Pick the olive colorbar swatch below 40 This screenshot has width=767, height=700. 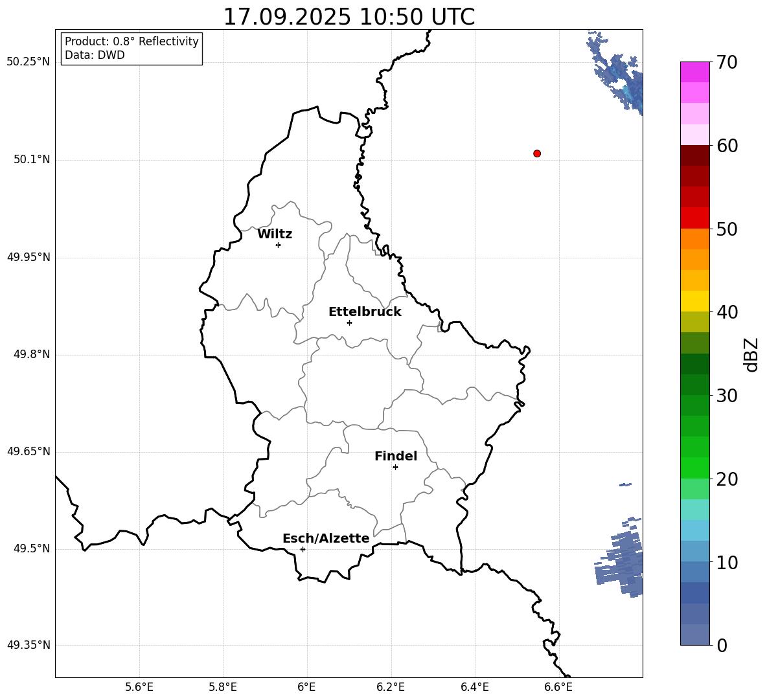695,322
